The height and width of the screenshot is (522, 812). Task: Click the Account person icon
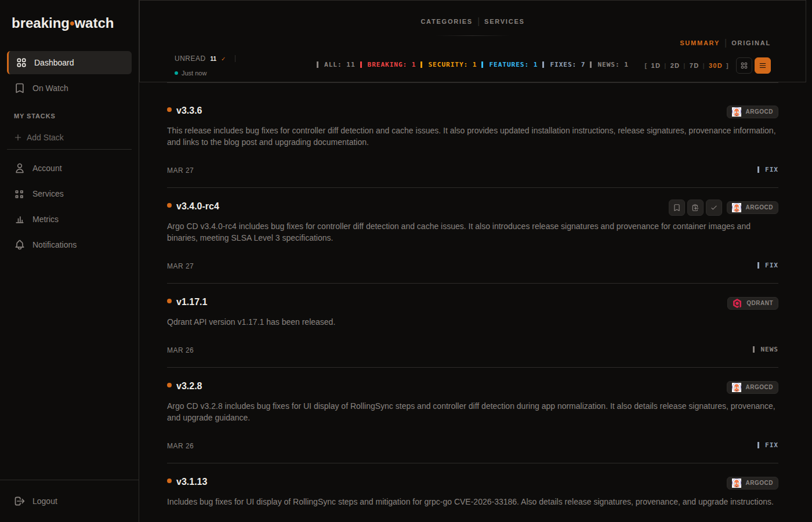[x=20, y=168]
